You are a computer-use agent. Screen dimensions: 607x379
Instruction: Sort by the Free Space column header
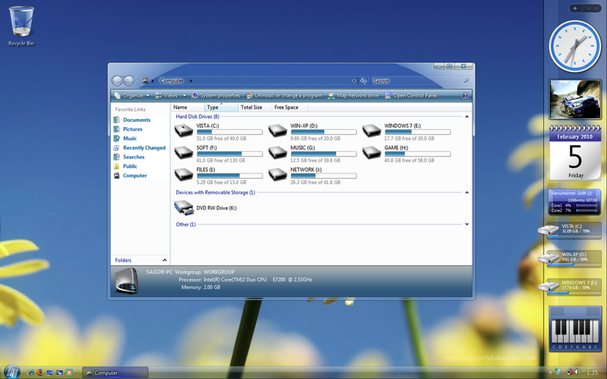[x=289, y=107]
